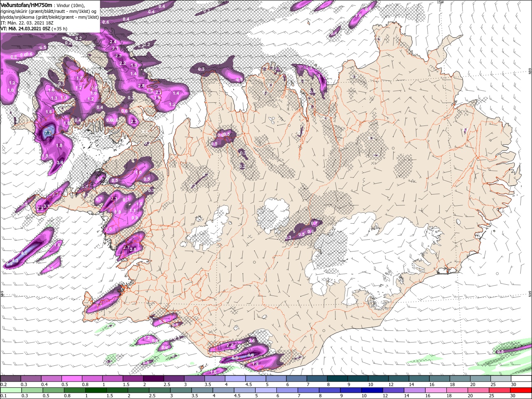This screenshot has width=532, height=399.
Task: Click the 2.4 value in the northwest band
Action: (113, 42)
